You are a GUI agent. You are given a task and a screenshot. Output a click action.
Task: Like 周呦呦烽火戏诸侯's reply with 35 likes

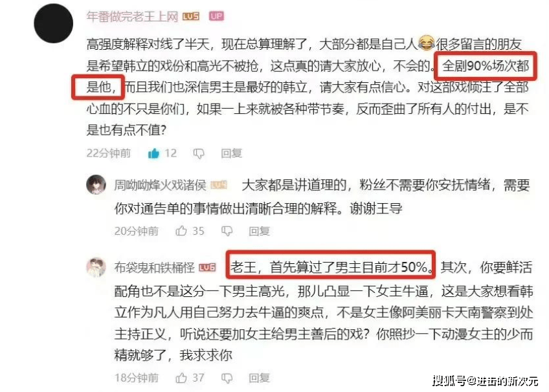pyautogui.click(x=181, y=231)
